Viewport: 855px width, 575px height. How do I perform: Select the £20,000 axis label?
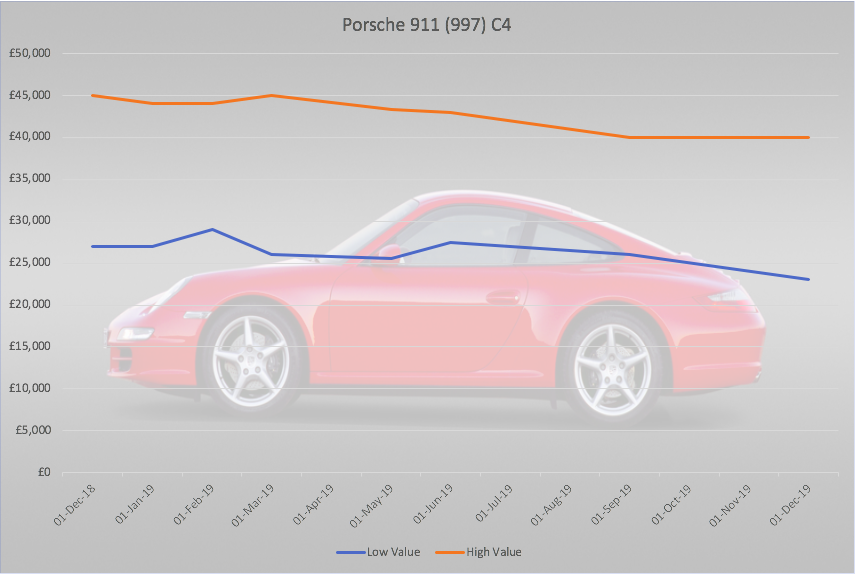[x=30, y=304]
